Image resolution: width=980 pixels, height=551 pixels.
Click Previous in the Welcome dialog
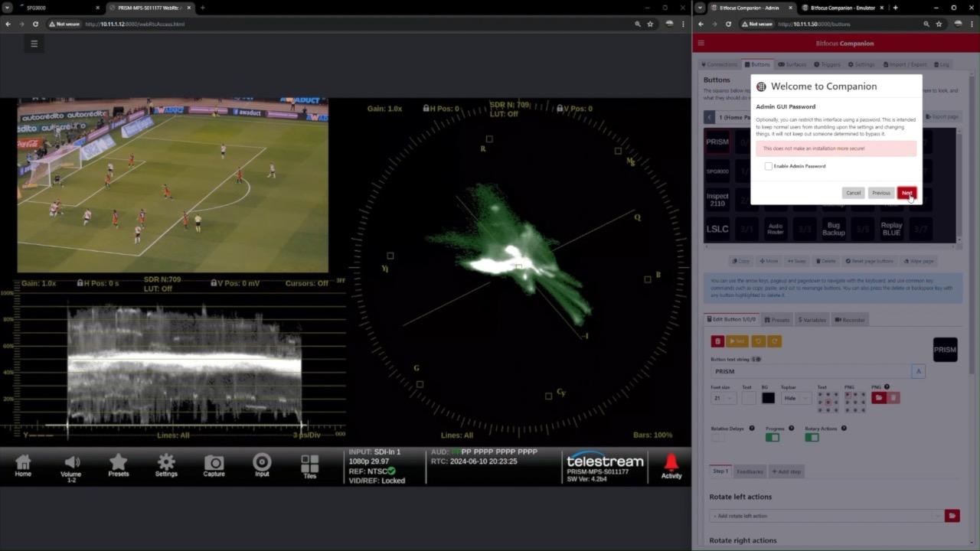pos(881,193)
